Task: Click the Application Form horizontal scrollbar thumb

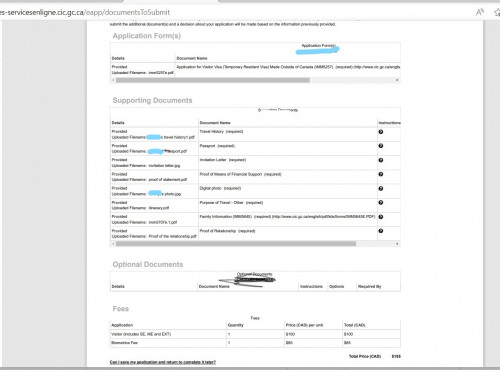Action: (213, 80)
